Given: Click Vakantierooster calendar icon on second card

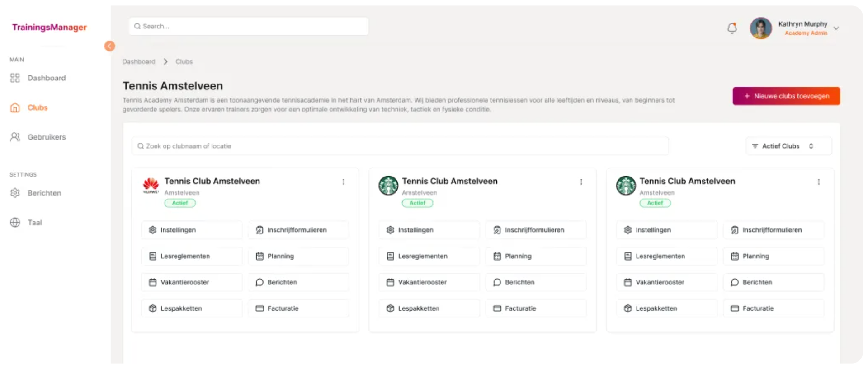Looking at the screenshot, I should coord(390,282).
